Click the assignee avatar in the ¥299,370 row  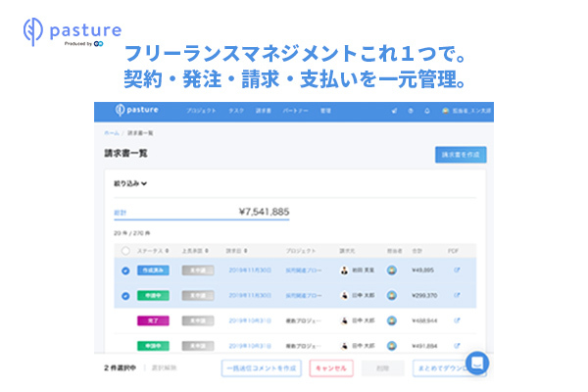[392, 295]
